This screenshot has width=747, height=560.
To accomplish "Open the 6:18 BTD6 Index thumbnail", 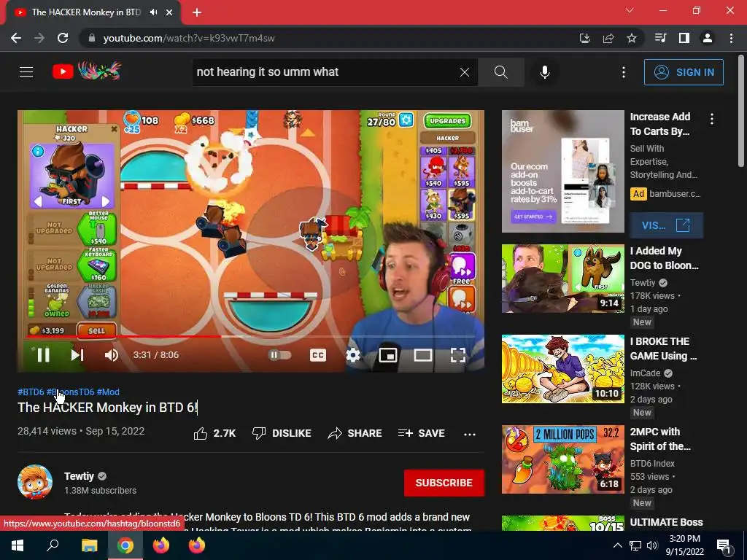I will [x=562, y=459].
